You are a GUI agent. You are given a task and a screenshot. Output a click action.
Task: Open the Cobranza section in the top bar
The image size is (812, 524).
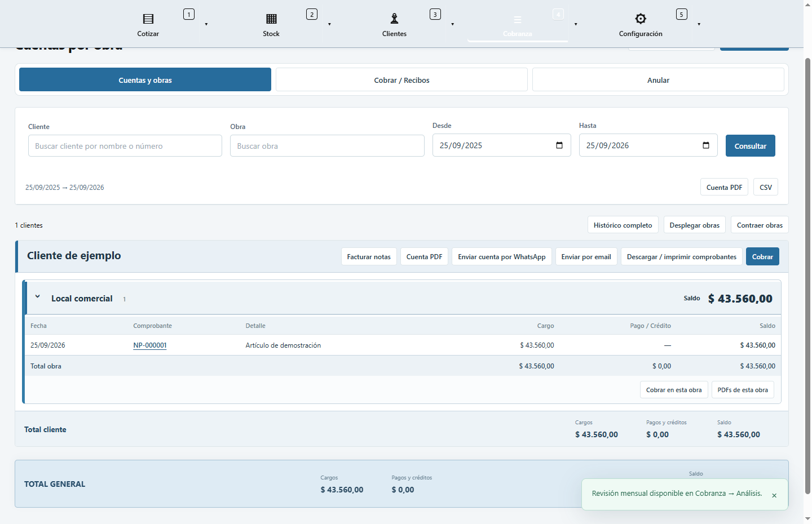point(518,24)
